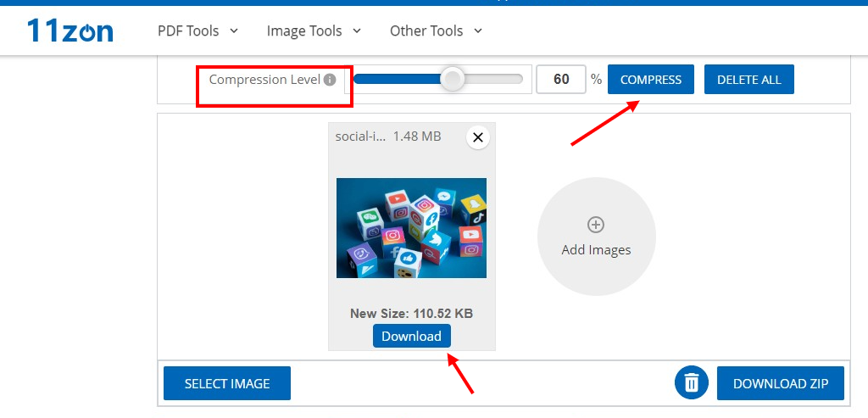The height and width of the screenshot is (418, 868).
Task: Click the SELECT IMAGE button
Action: click(227, 383)
